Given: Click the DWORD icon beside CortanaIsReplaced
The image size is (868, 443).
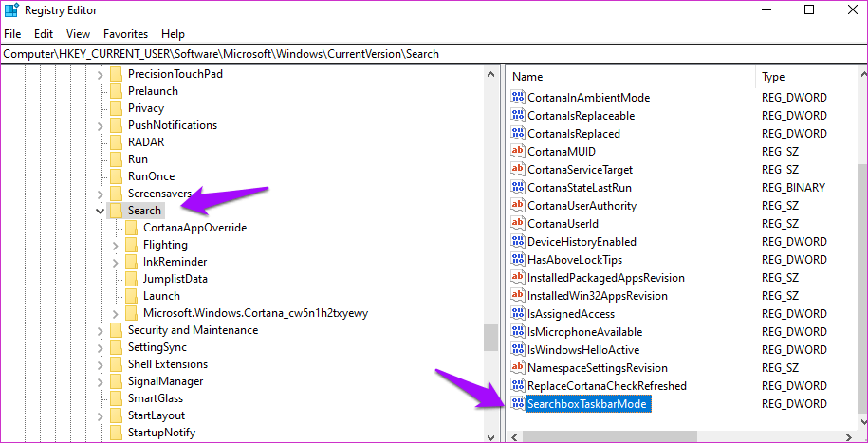Looking at the screenshot, I should 518,134.
